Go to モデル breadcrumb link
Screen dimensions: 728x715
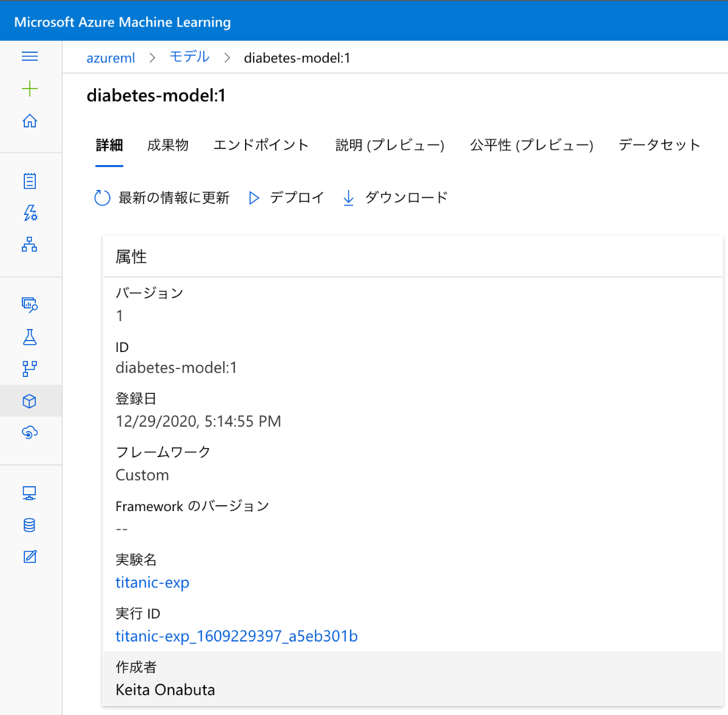(x=190, y=57)
